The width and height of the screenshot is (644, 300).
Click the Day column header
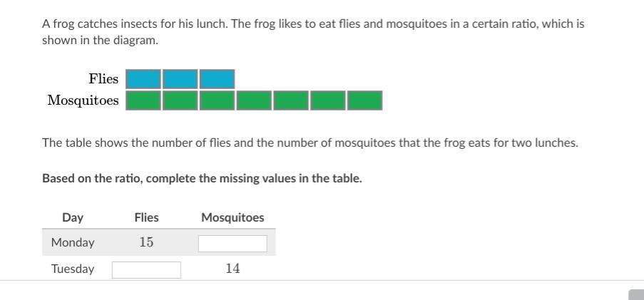click(73, 217)
